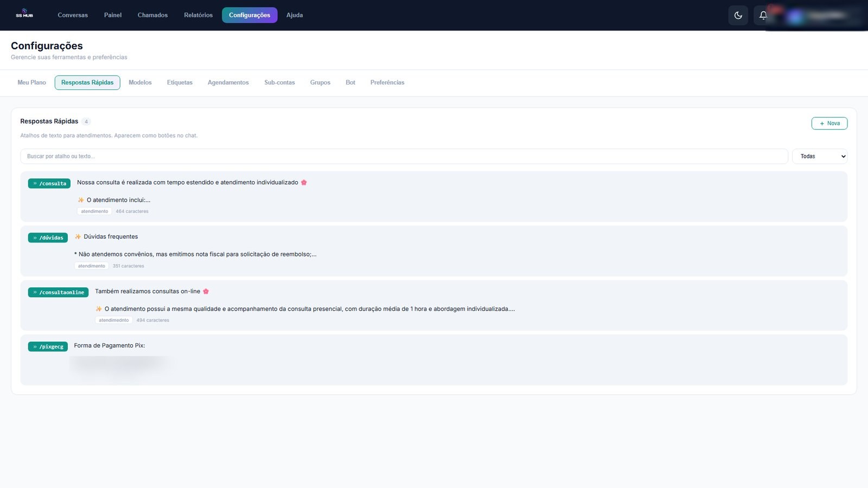The image size is (868, 488).
Task: Switch to Sub-contas tab
Action: point(279,82)
